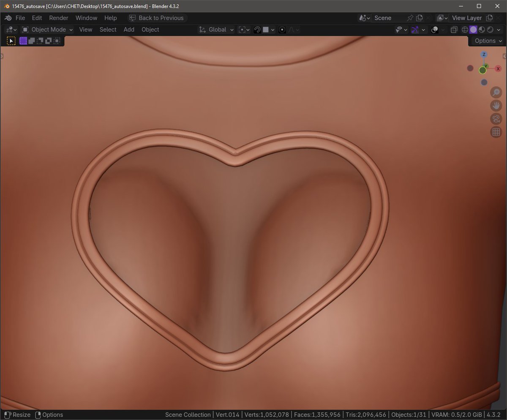
Task: Choose the set new selection mode
Action: 23,41
